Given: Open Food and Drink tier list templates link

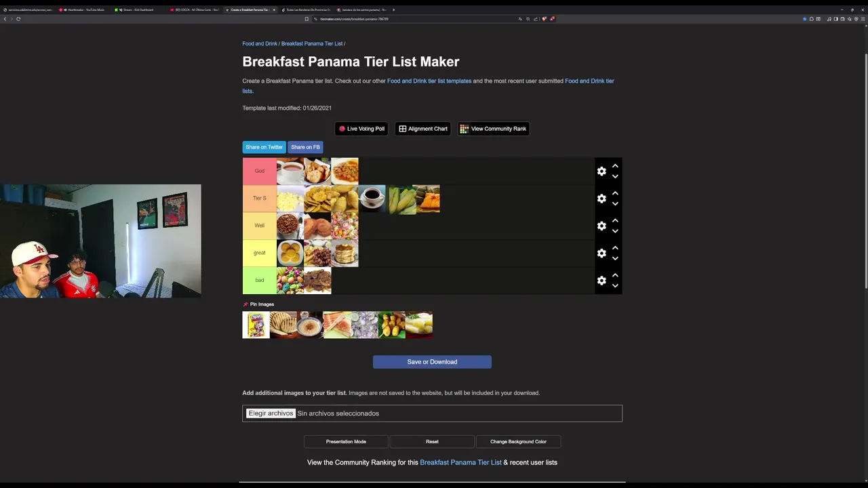Looking at the screenshot, I should 429,81.
